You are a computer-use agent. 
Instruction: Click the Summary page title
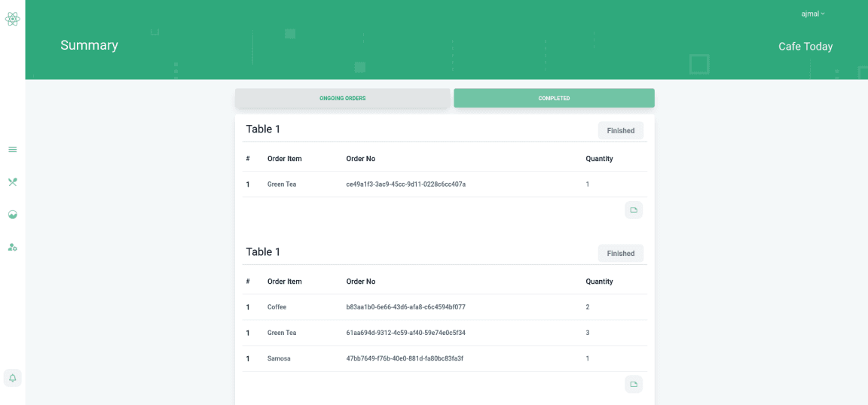pyautogui.click(x=89, y=45)
